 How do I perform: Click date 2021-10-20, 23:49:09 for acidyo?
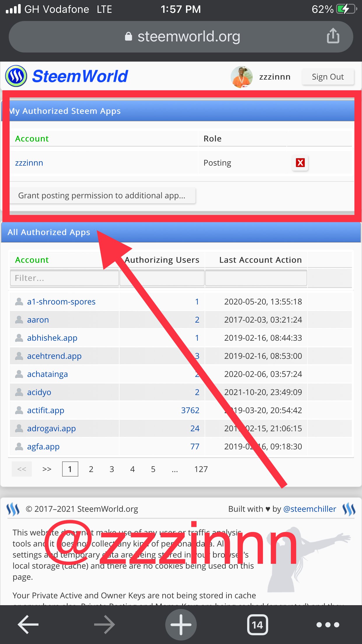(263, 392)
